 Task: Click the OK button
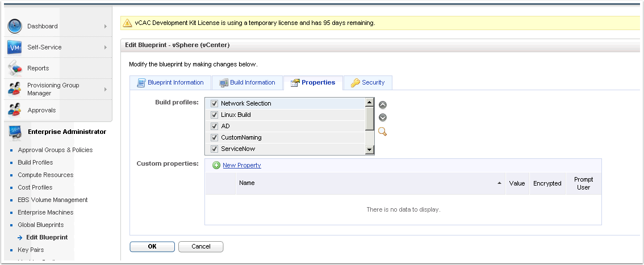pos(152,246)
